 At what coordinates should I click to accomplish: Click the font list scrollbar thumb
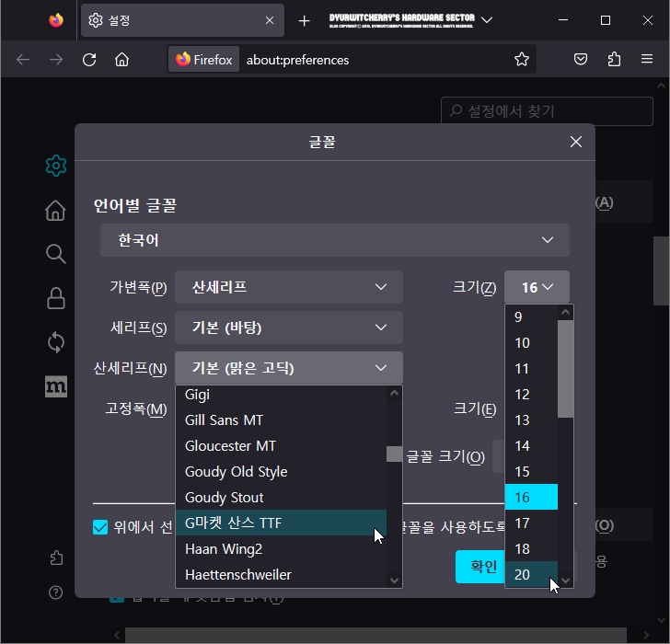pyautogui.click(x=395, y=454)
